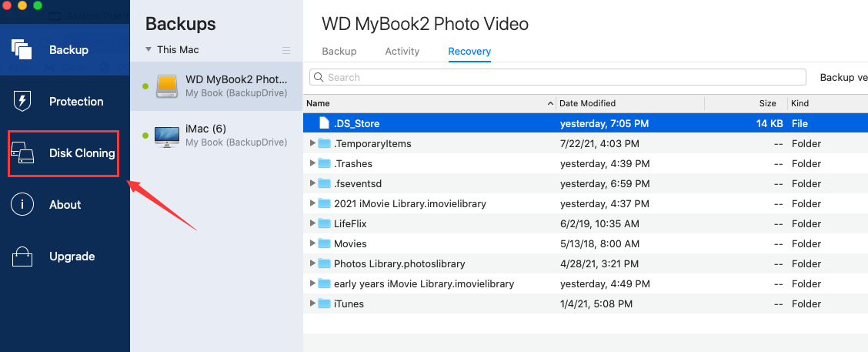Click the .DS_Store file icon
Image resolution: width=868 pixels, height=352 pixels.
coord(324,123)
